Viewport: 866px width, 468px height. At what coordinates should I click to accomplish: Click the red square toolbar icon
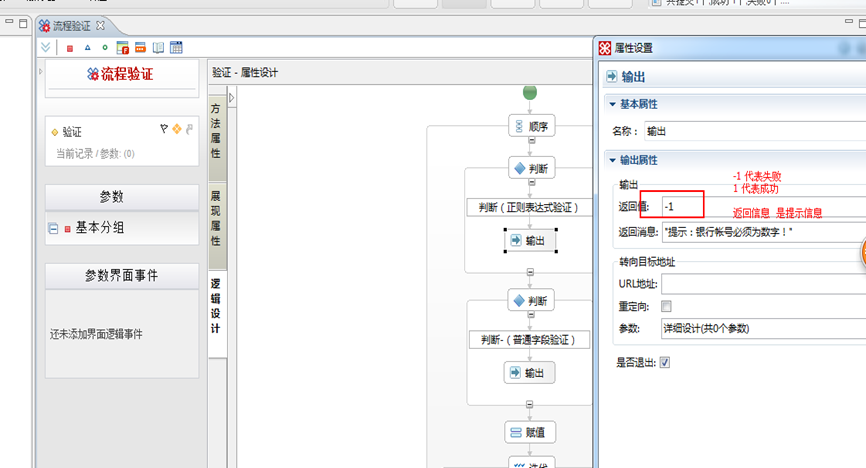coord(70,49)
